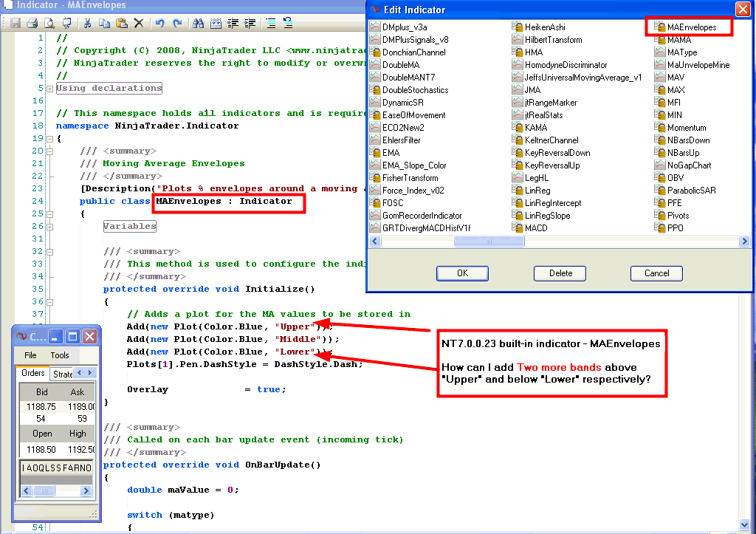Open the File menu in Control Center

(x=30, y=355)
